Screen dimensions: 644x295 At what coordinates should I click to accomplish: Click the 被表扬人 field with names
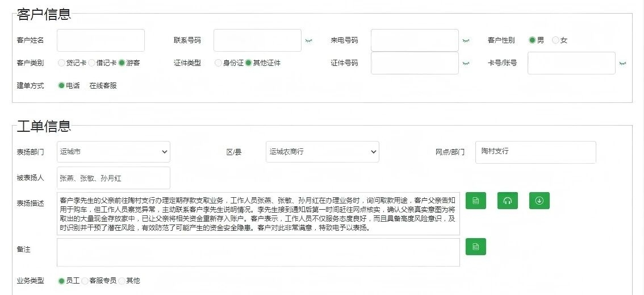click(113, 178)
